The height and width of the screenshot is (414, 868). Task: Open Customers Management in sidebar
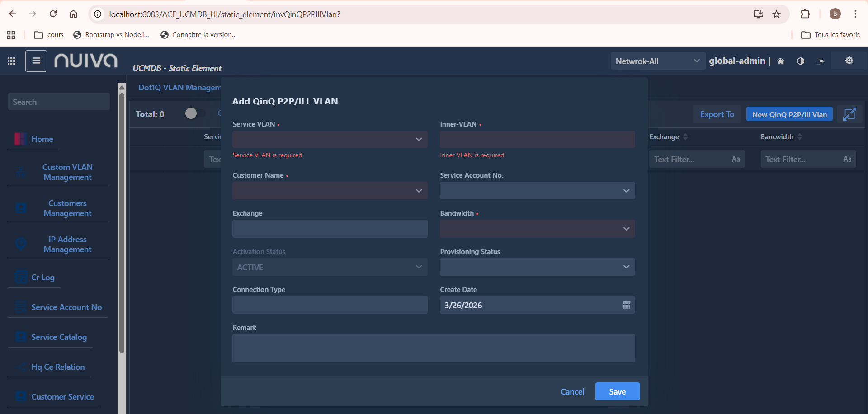[67, 208]
